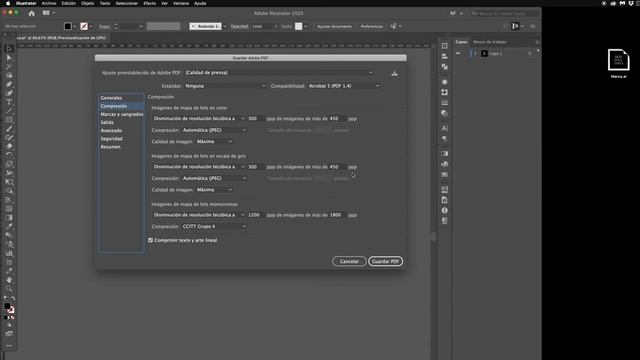This screenshot has height=360, width=640.
Task: Select the Hand tool
Action: pos(9,280)
